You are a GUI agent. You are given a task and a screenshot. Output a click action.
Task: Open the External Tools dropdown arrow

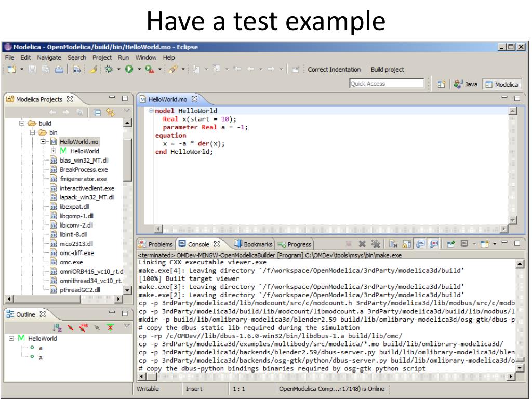[159, 69]
